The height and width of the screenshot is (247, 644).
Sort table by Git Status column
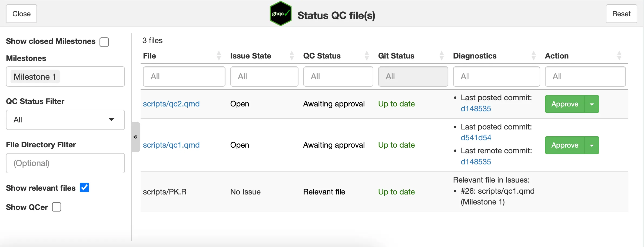tap(441, 56)
